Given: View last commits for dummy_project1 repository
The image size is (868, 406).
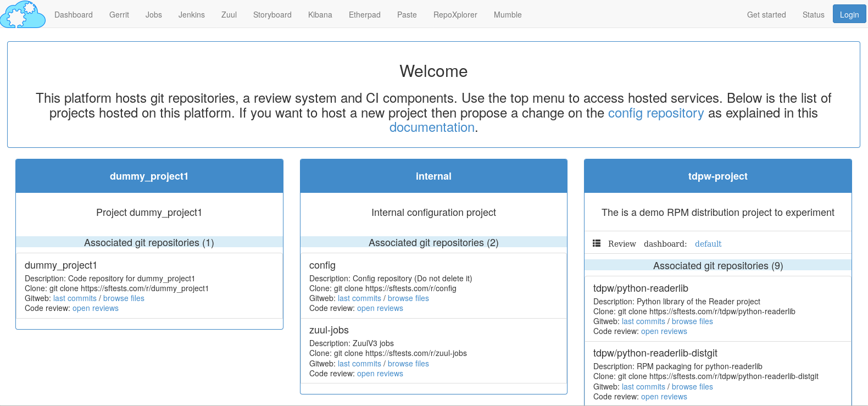Looking at the screenshot, I should (x=75, y=298).
